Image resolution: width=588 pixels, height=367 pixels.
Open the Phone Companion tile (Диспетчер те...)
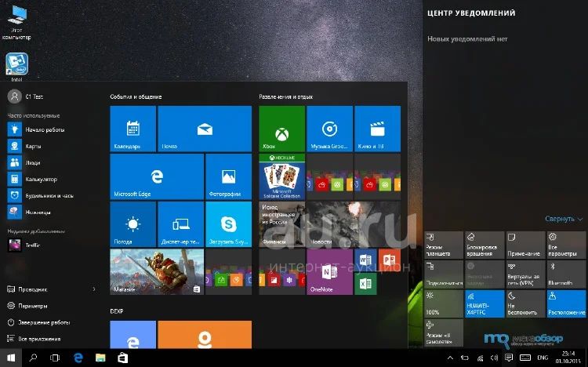pos(181,224)
